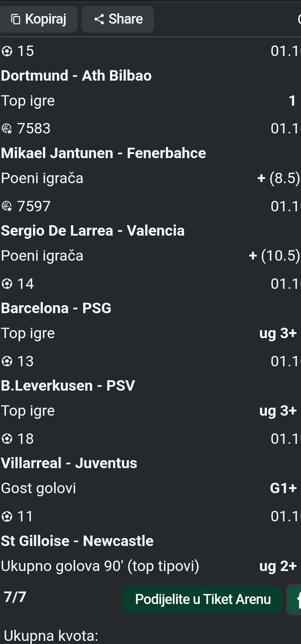Select the B.Leverkusen - PSV match
This screenshot has width=301, height=644.
[x=68, y=386]
